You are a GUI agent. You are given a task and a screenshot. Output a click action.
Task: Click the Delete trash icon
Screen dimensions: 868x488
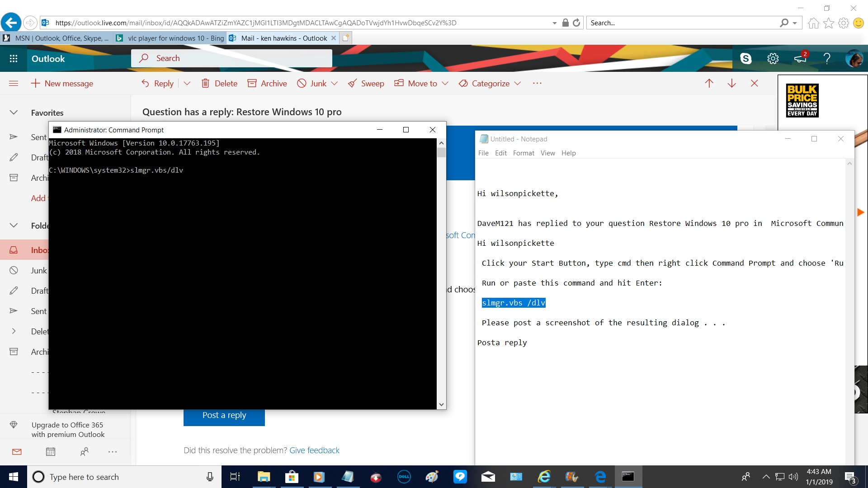tap(205, 83)
